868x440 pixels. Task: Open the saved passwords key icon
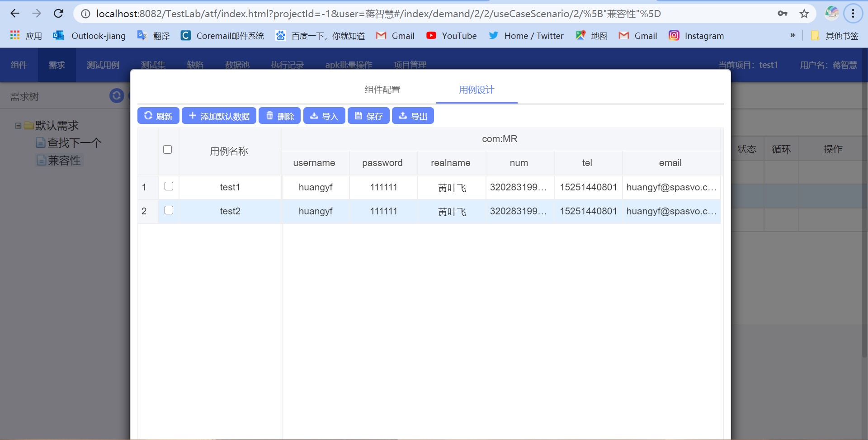tap(783, 14)
